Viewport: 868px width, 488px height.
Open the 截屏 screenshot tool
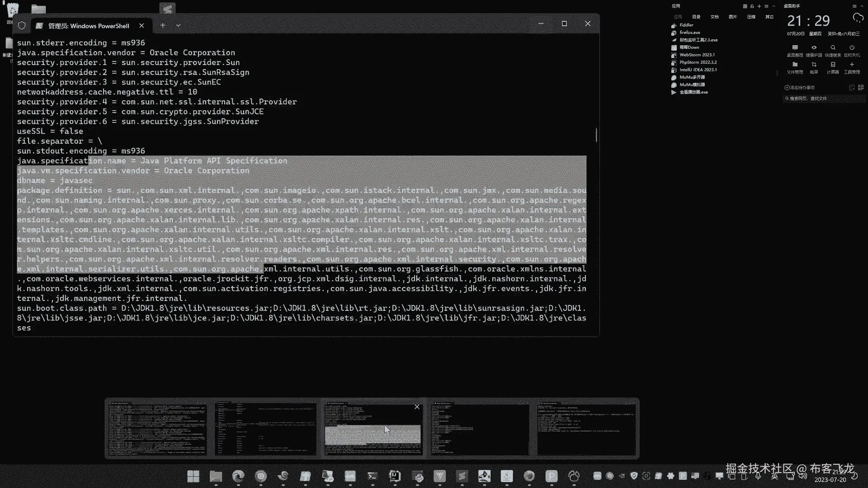tap(814, 65)
